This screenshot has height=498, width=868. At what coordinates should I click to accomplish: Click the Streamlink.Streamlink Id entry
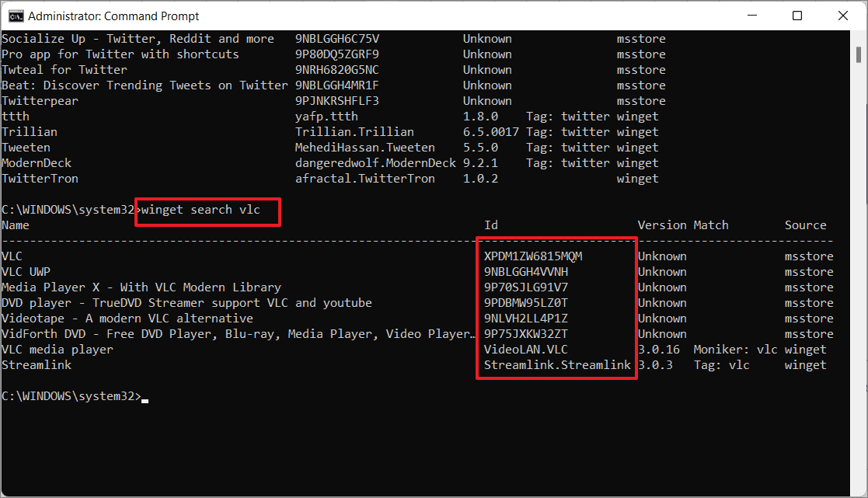pos(556,364)
